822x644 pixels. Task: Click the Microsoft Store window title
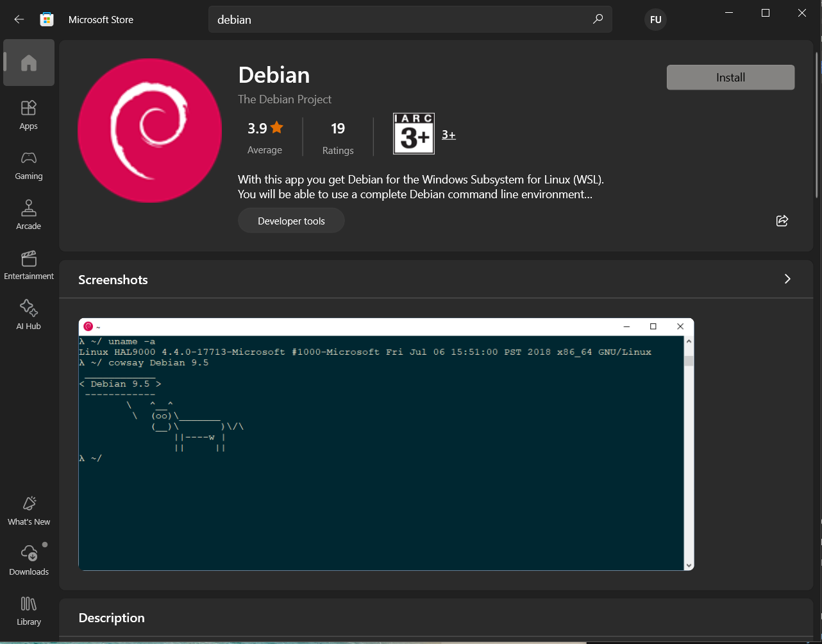click(101, 19)
